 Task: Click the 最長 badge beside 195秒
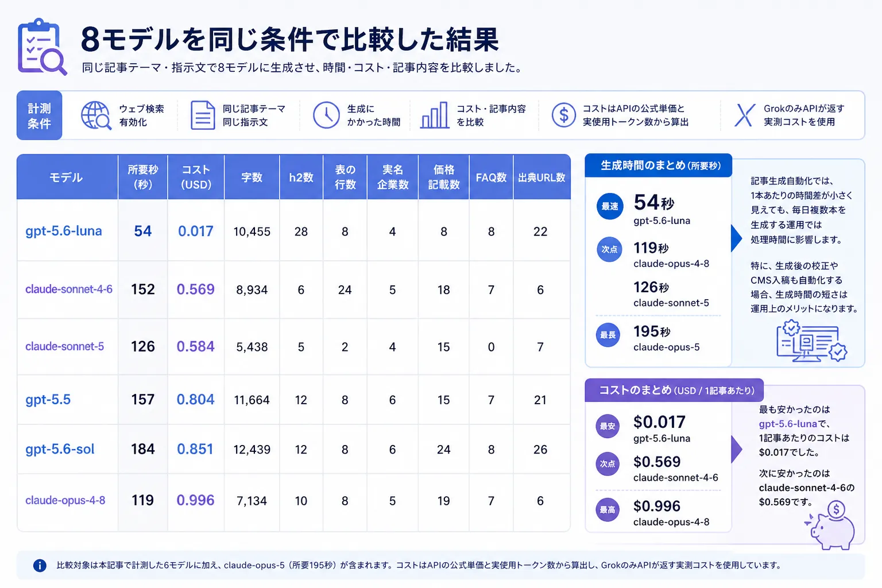pyautogui.click(x=608, y=335)
